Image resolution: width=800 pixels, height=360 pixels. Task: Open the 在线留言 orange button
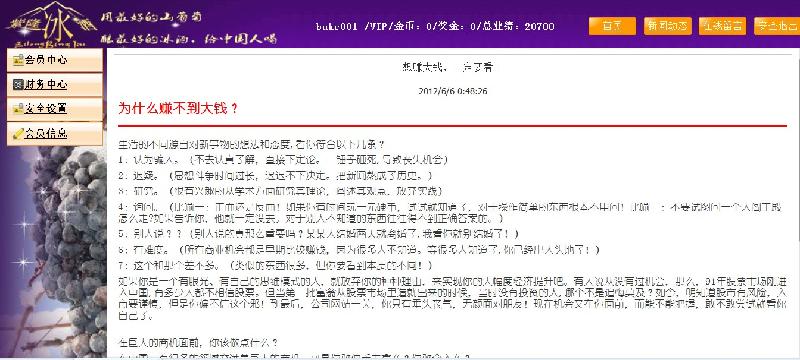[722, 26]
